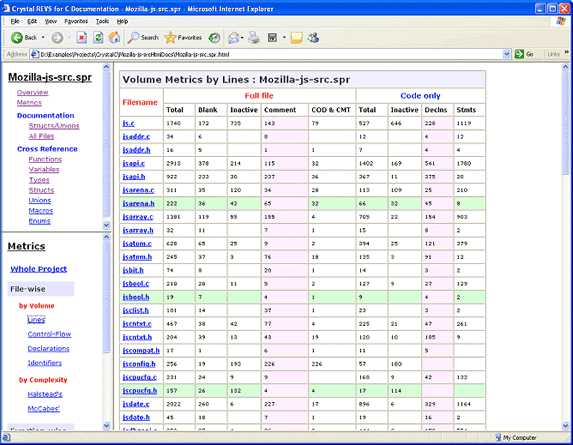Open the jscntxt.c file link
The width and height of the screenshot is (573, 445).
[x=137, y=324]
